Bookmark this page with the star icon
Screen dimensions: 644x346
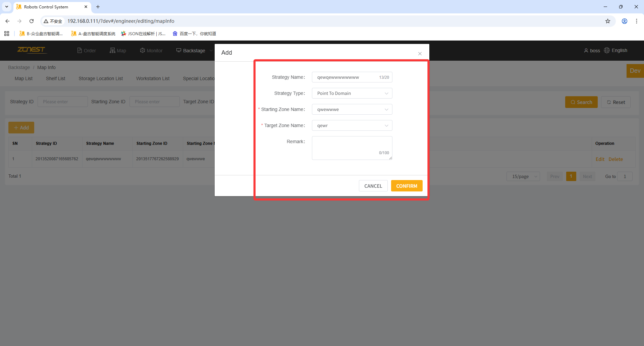pyautogui.click(x=607, y=21)
